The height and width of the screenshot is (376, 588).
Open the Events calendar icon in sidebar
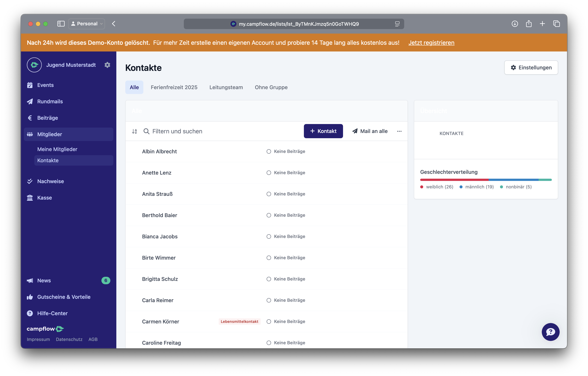30,85
